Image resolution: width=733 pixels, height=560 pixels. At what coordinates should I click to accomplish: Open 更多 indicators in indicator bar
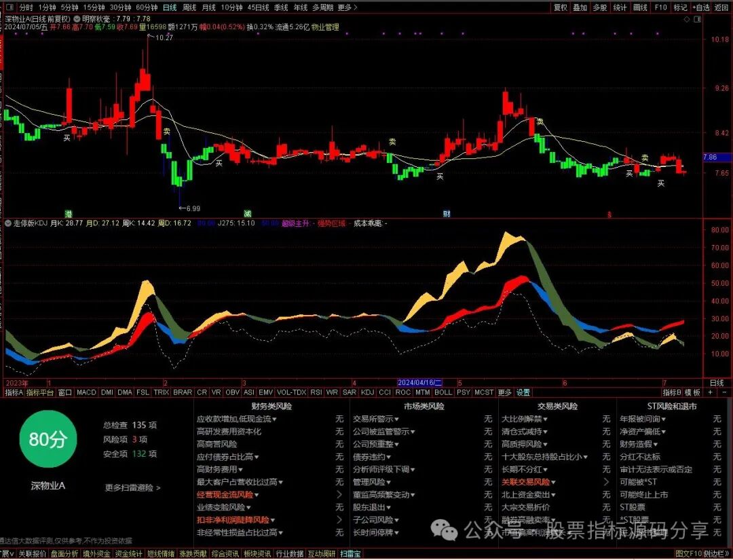[505, 392]
